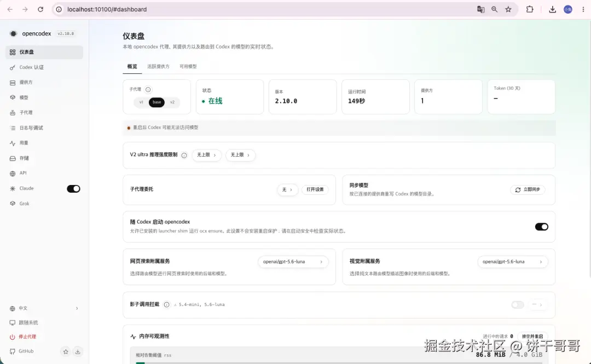Click site info icon in address bar

point(59,9)
